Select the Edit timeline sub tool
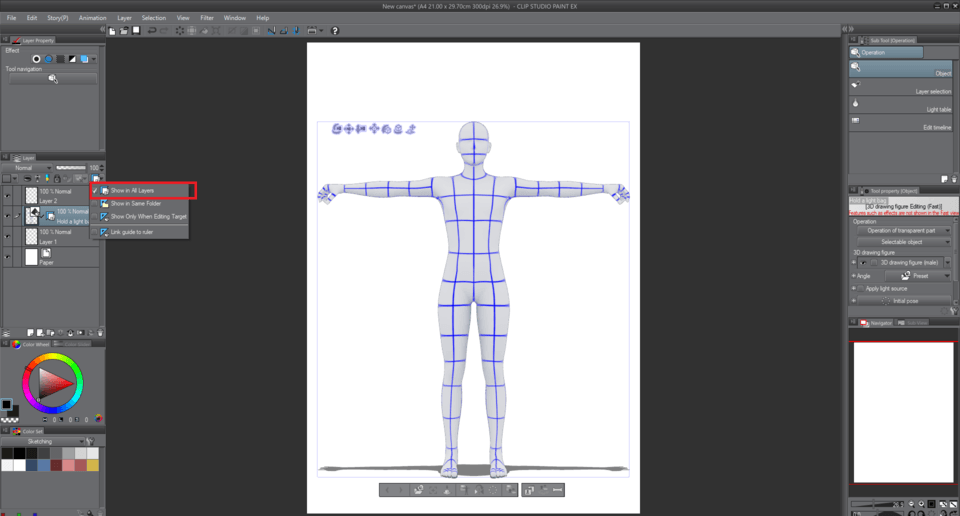The width and height of the screenshot is (960, 516). point(901,123)
